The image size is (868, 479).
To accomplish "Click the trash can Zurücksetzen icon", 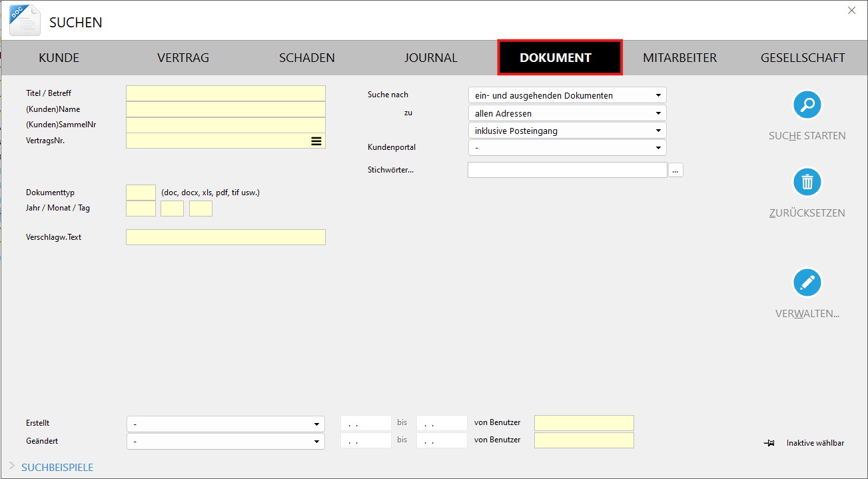I will click(807, 182).
